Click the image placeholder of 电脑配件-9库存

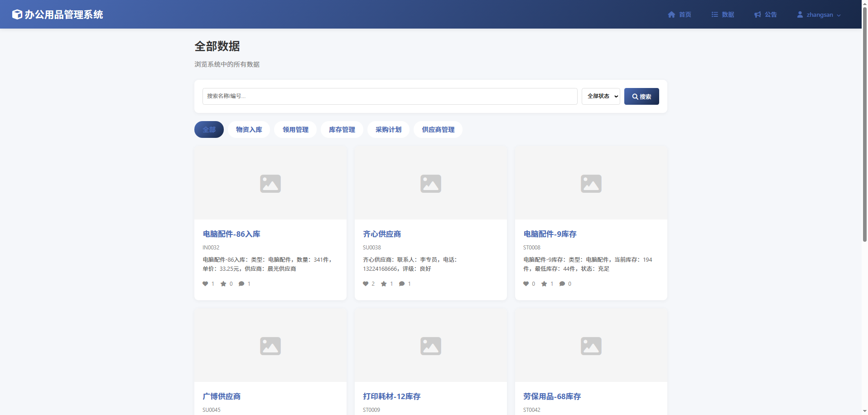[591, 184]
